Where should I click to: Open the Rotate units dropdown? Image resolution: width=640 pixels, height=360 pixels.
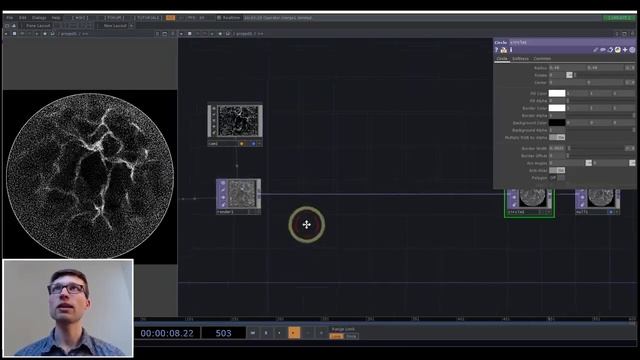pyautogui.click(x=569, y=75)
